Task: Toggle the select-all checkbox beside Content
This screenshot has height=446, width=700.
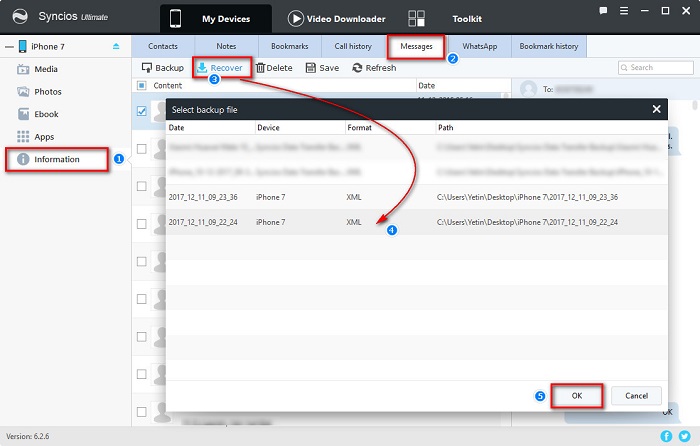Action: point(142,85)
